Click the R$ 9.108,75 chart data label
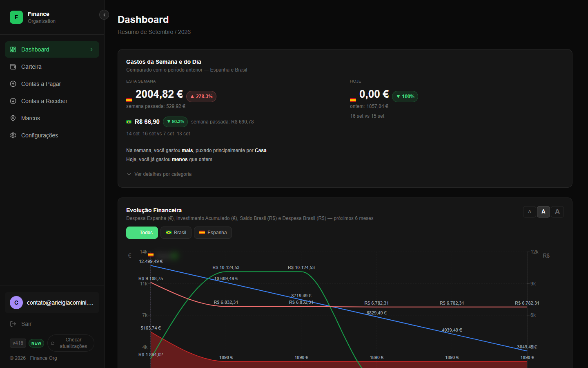The height and width of the screenshot is (368, 588). [151, 278]
